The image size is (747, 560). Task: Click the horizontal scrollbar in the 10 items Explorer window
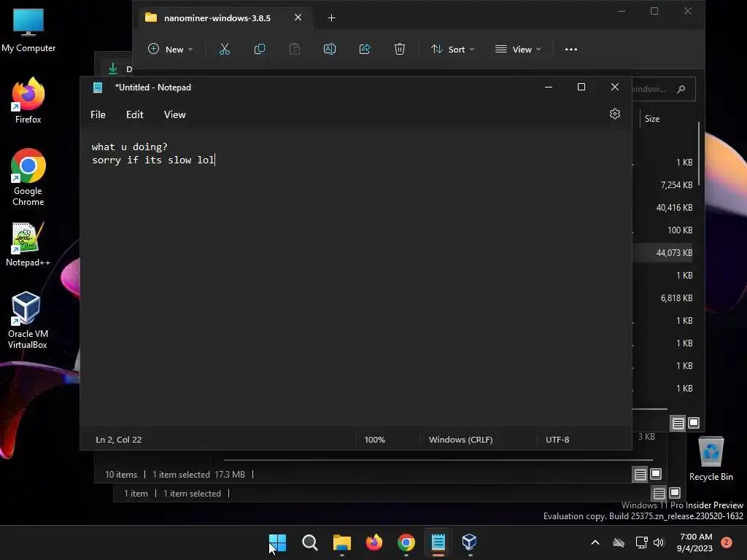438,460
